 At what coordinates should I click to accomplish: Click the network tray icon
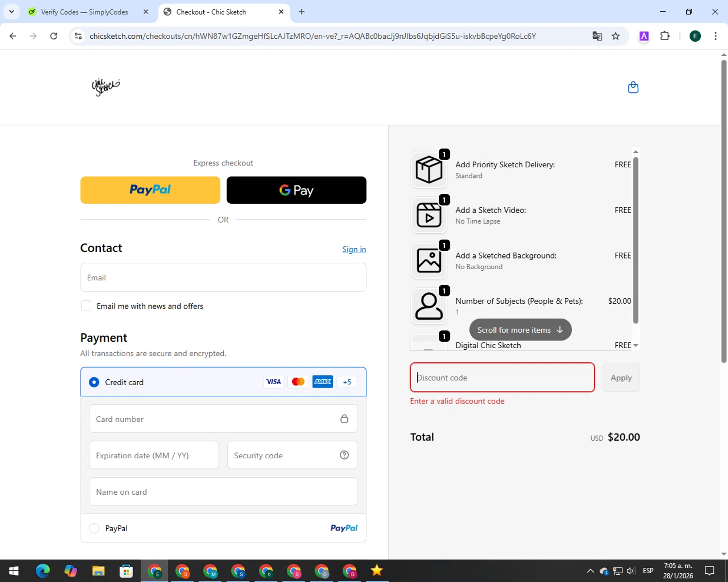[x=618, y=571]
